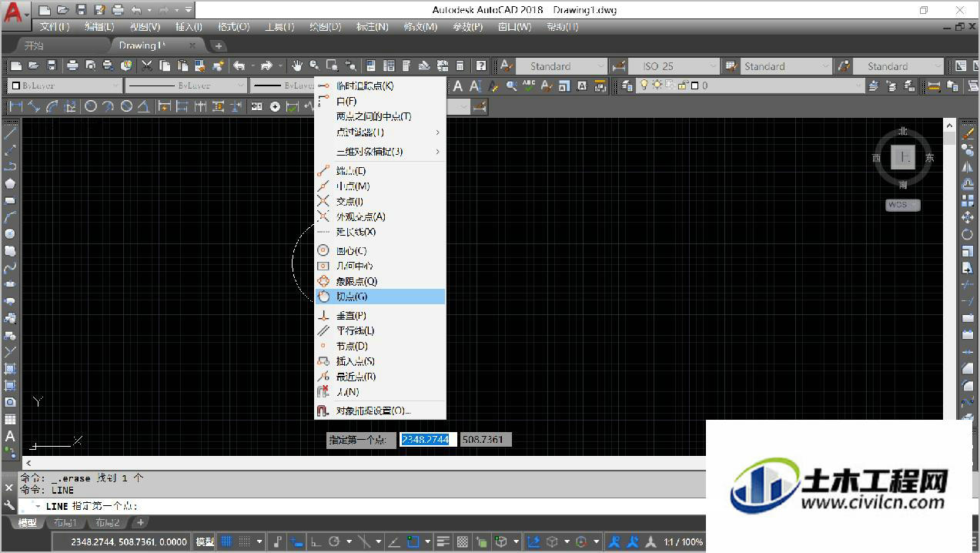Select Tangent 切点(G) in snap menu
Viewport: 980px width, 553px height.
(380, 297)
